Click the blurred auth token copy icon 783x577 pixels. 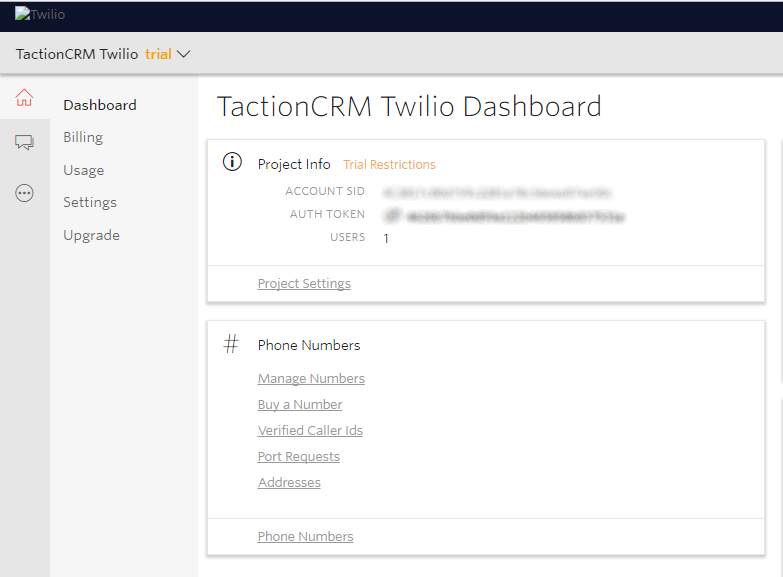[392, 215]
